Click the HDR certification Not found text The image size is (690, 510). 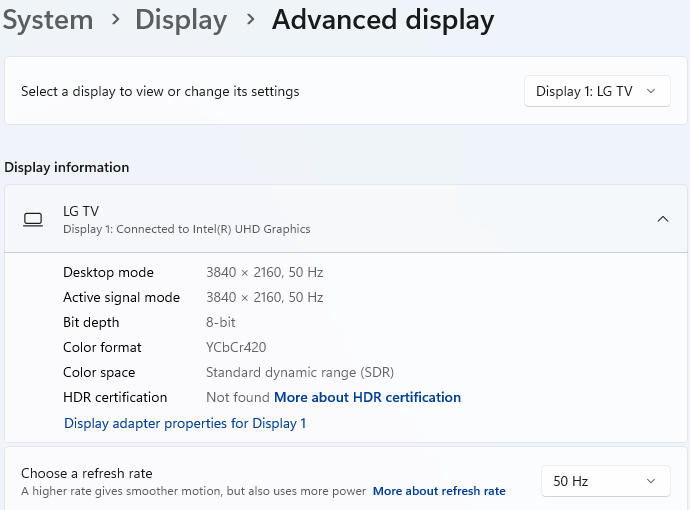(x=238, y=397)
